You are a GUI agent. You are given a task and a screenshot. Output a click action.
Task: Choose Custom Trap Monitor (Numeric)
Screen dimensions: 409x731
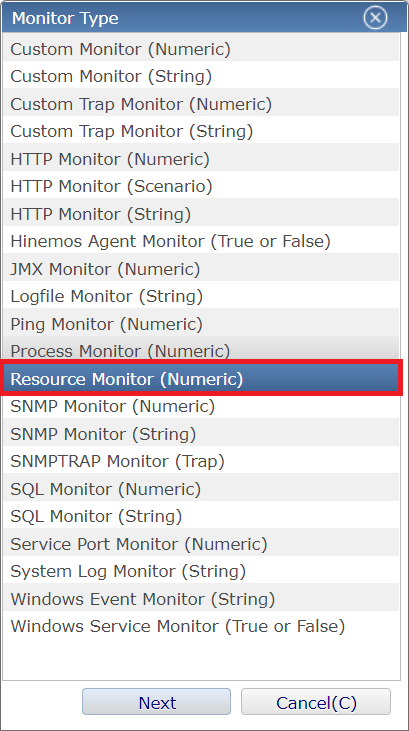pyautogui.click(x=201, y=103)
